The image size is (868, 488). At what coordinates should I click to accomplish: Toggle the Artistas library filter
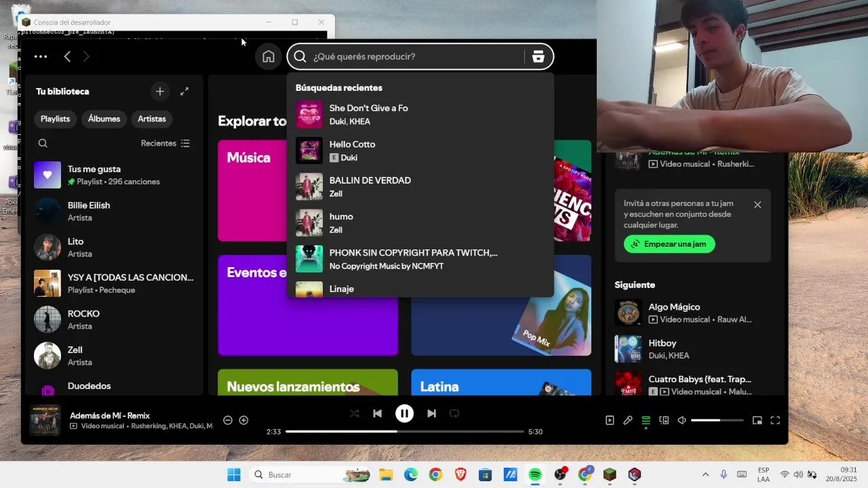152,119
